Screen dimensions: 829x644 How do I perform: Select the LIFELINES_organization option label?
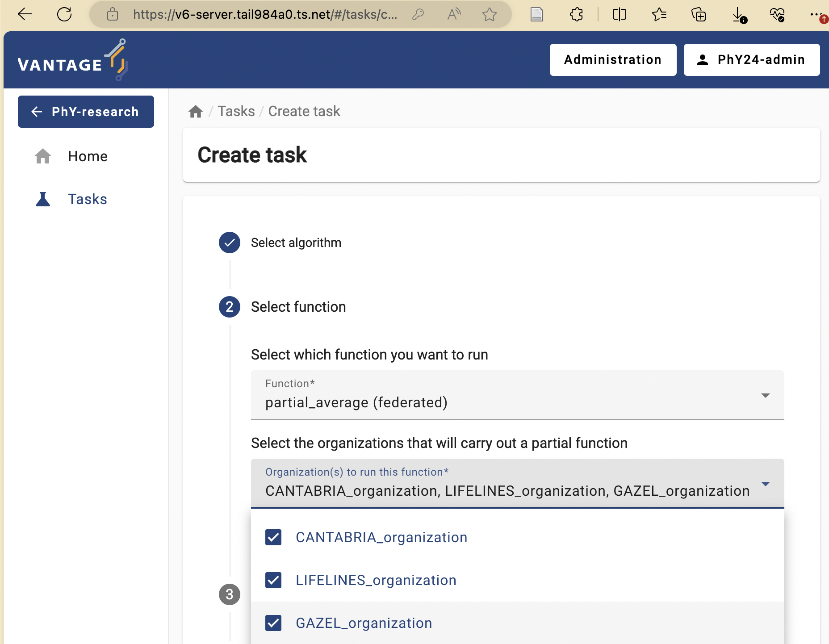point(376,580)
